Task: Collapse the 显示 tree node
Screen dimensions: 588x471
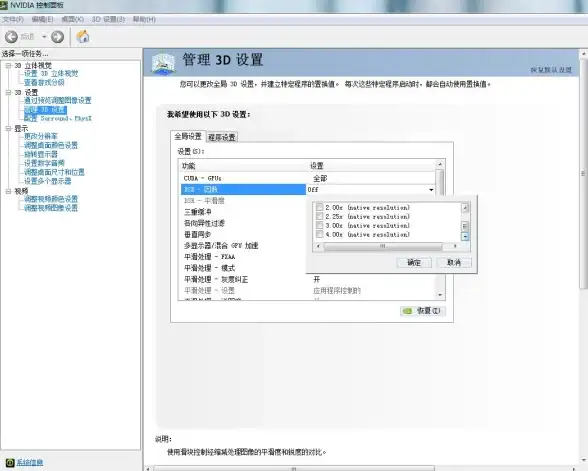Action: click(x=8, y=128)
